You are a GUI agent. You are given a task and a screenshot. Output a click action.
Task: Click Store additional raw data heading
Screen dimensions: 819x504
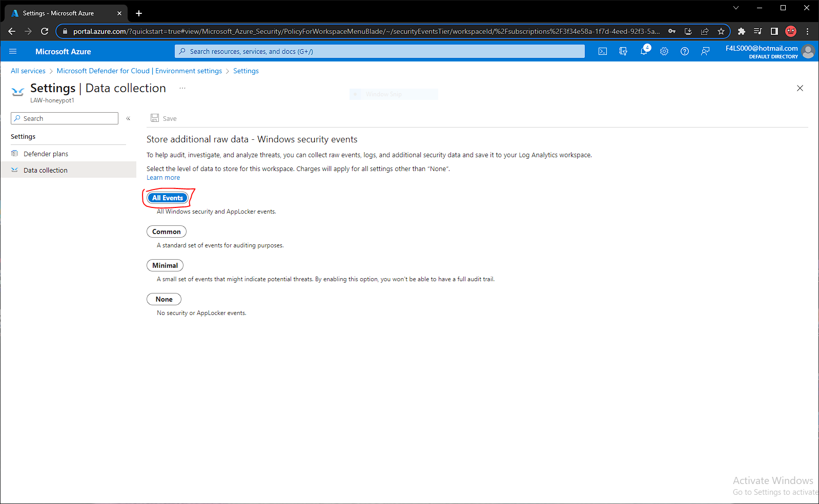(x=252, y=139)
